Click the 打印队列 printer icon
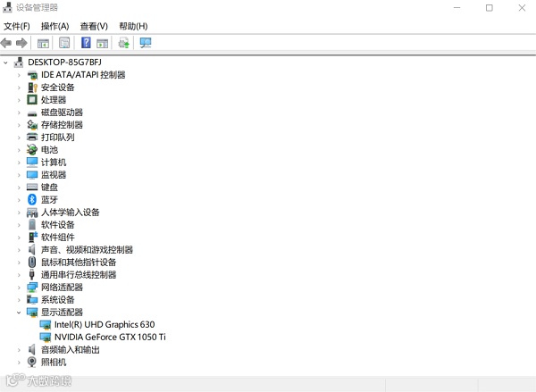 [32, 138]
